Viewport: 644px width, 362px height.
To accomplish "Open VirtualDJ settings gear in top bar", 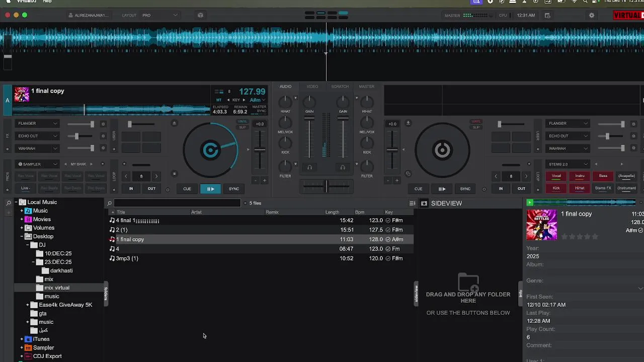I will (592, 15).
